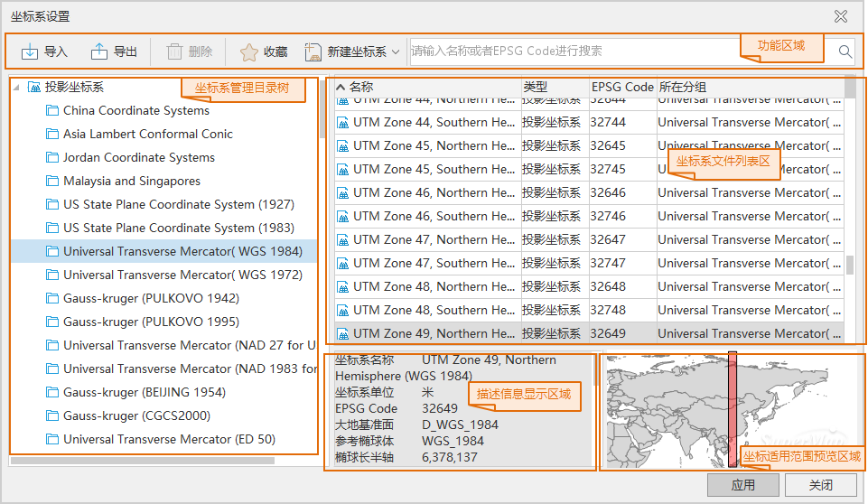Image resolution: width=868 pixels, height=504 pixels.
Task: Click the 导入 (Import) toolbar icon
Action: [30, 51]
